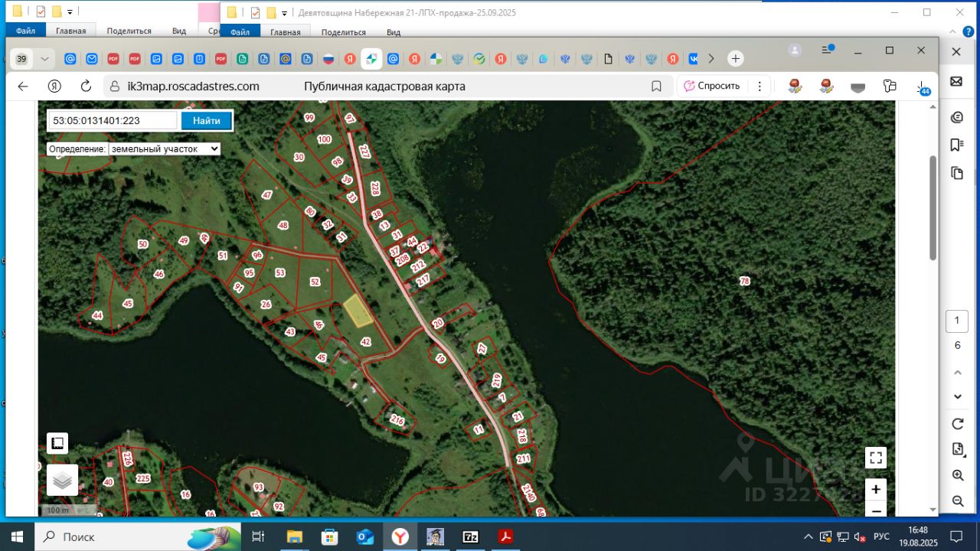The image size is (980, 551).
Task: Close the side panel with X
Action: 956,51
